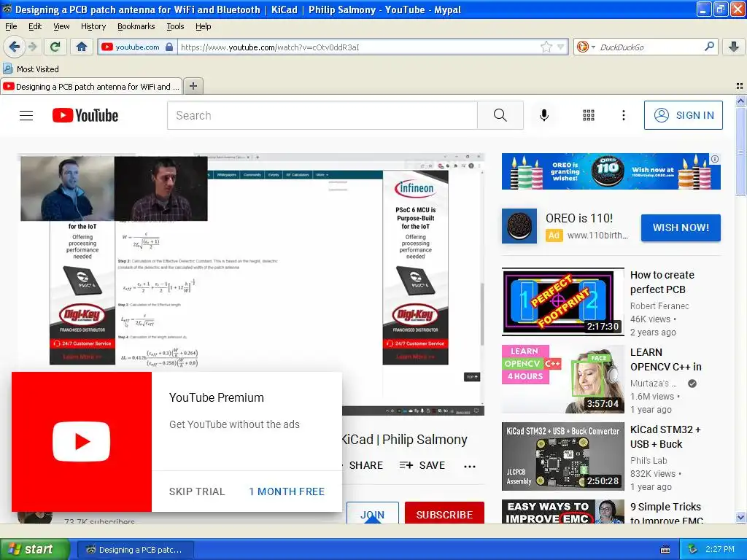The image size is (747, 560).
Task: Click the OREO banner ad image
Action: tap(611, 171)
